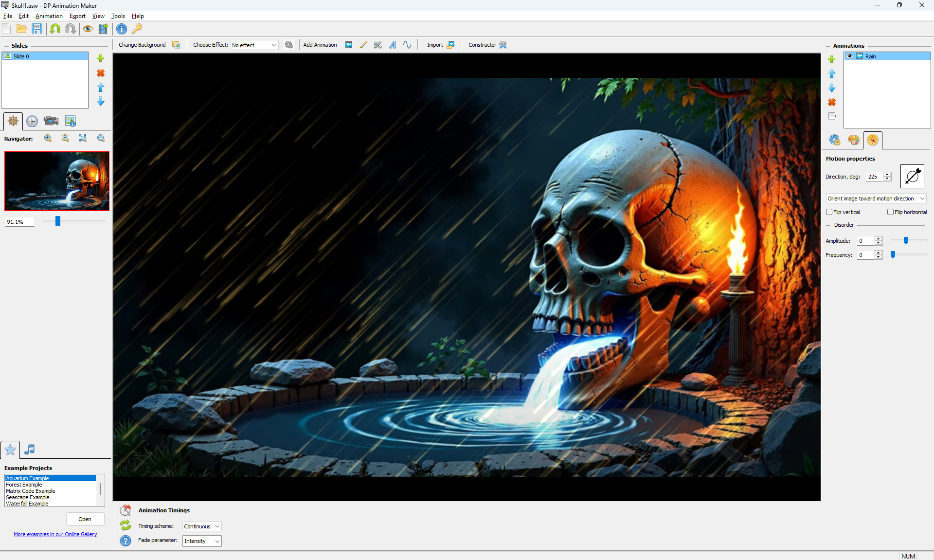Open the Timing scheme dropdown

[x=202, y=526]
